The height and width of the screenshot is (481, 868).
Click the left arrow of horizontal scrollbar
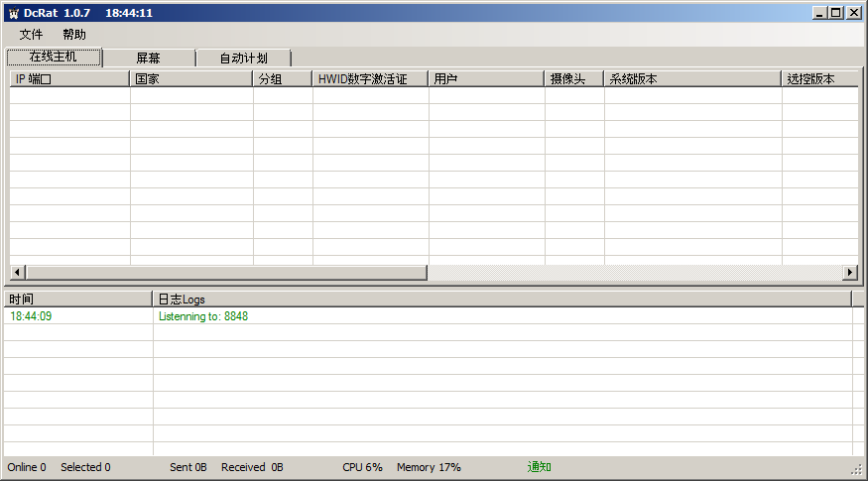click(x=17, y=273)
